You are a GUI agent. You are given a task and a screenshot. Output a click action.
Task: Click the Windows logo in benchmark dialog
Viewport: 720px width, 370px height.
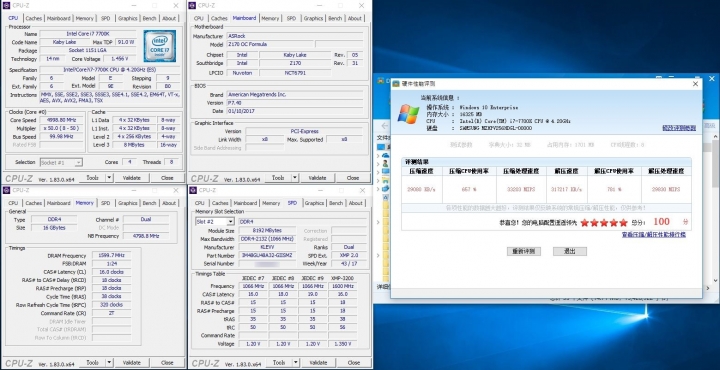(408, 114)
